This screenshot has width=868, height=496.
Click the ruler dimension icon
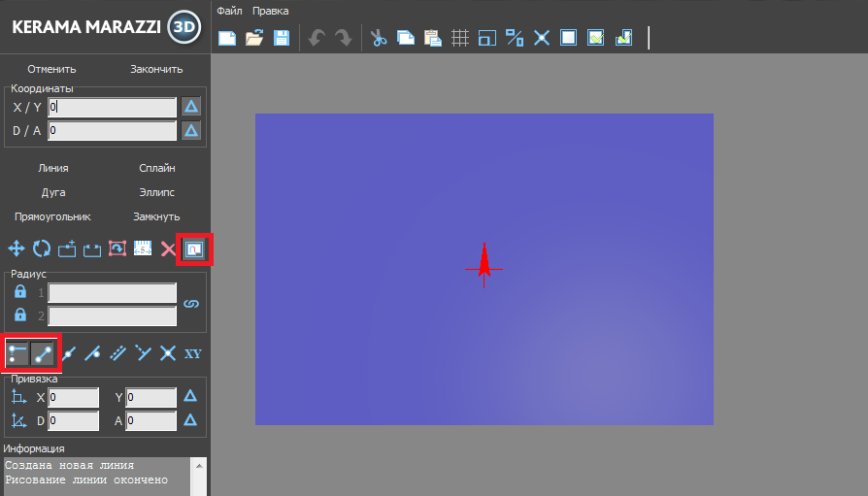[x=143, y=248]
